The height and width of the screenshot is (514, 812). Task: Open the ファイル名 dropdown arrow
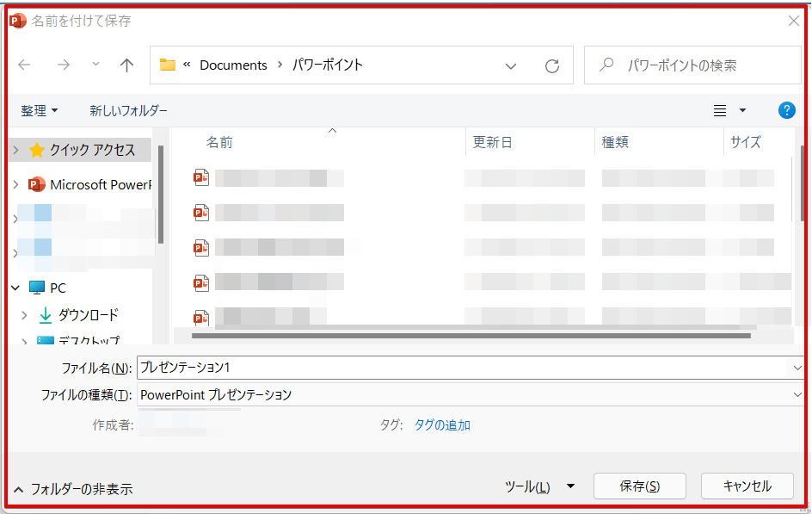(x=797, y=368)
